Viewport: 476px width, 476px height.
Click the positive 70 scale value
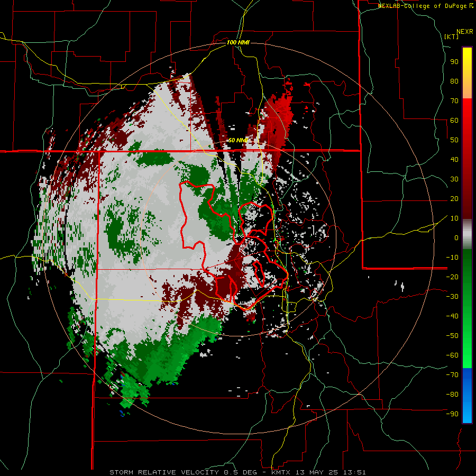click(454, 101)
